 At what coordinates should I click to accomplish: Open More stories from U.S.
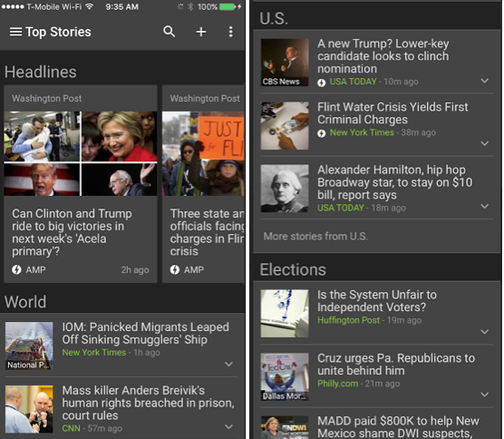315,237
